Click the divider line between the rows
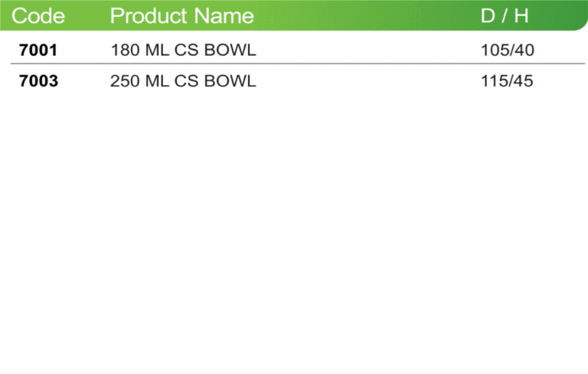 pyautogui.click(x=298, y=64)
